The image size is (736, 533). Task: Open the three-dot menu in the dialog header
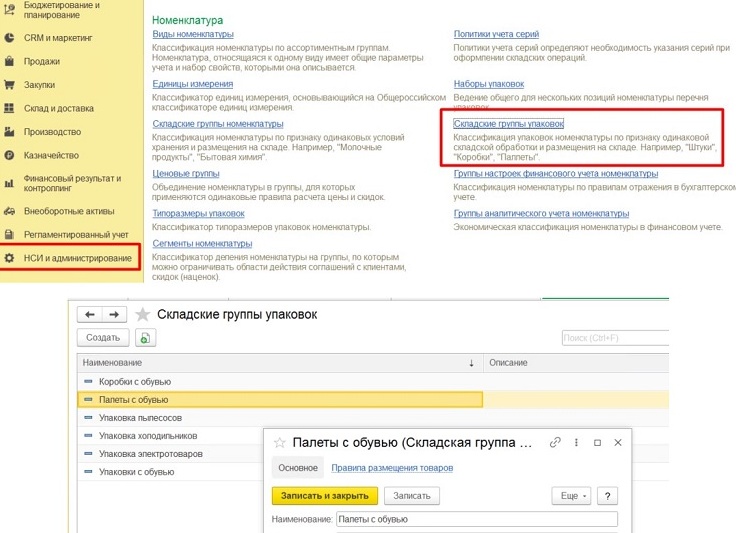576,442
